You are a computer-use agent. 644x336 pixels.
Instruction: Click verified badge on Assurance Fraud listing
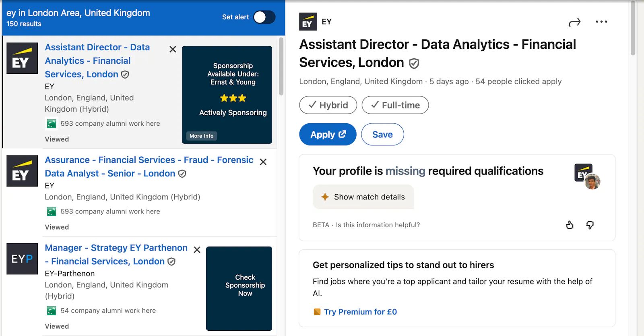[x=182, y=174]
